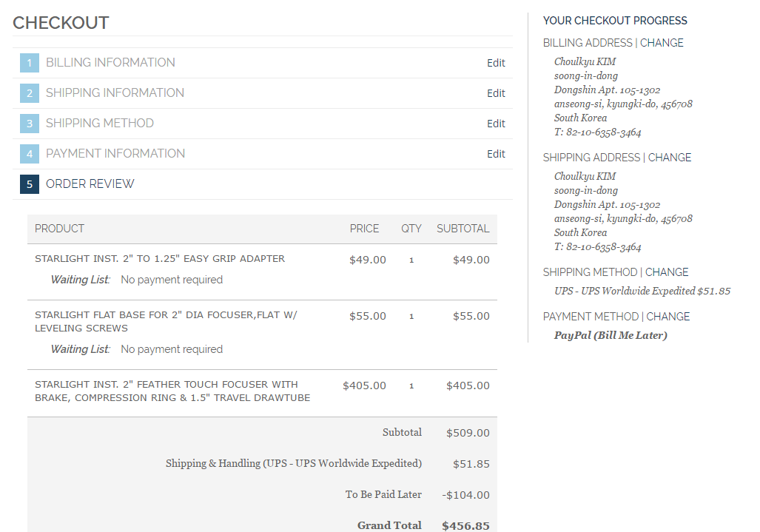Click the step 5 Order Review badge
The height and width of the screenshot is (532, 760).
pyautogui.click(x=30, y=184)
